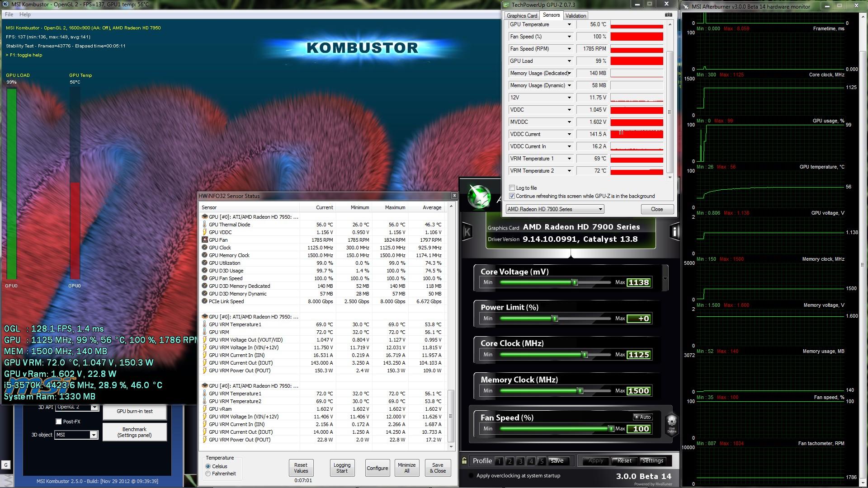Open Fan Speed (RPM) sensor dropdown
Image resolution: width=868 pixels, height=488 pixels.
(569, 49)
